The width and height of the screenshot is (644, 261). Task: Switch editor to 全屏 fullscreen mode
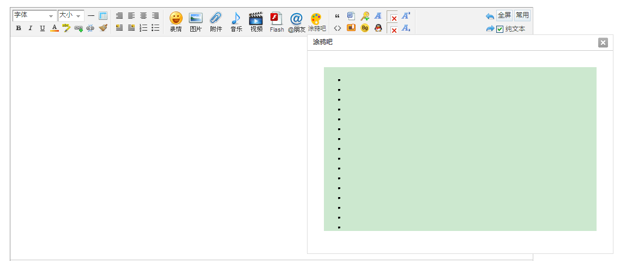click(x=504, y=15)
